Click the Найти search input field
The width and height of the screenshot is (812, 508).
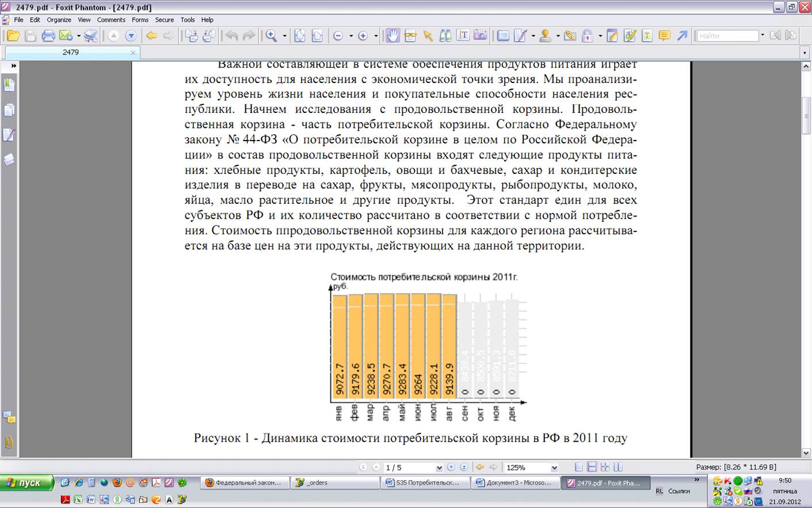[x=727, y=36]
